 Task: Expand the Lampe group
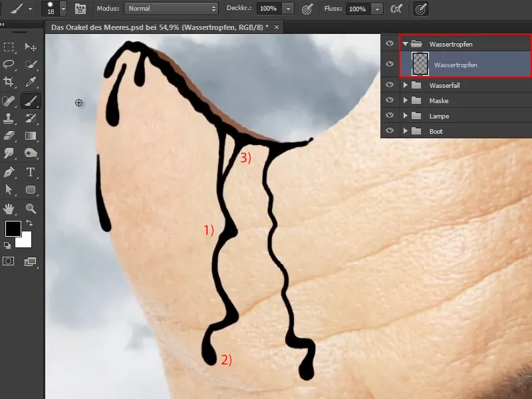click(x=405, y=116)
